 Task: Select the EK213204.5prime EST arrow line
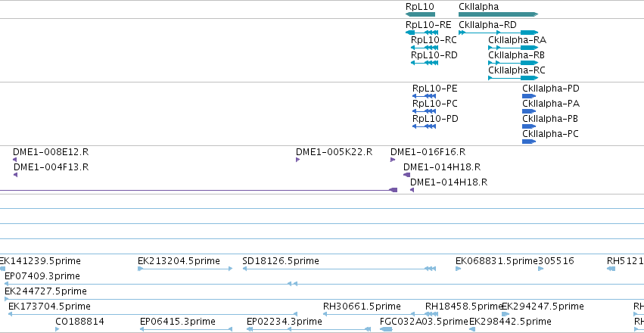click(185, 269)
